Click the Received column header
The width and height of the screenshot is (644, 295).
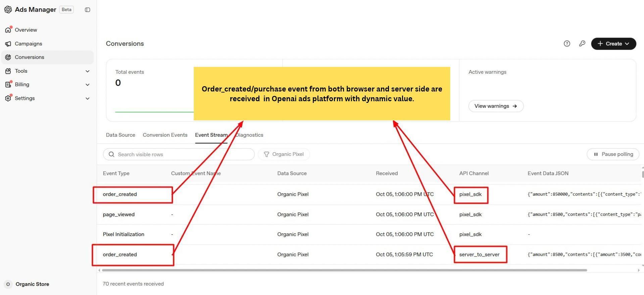coord(387,173)
